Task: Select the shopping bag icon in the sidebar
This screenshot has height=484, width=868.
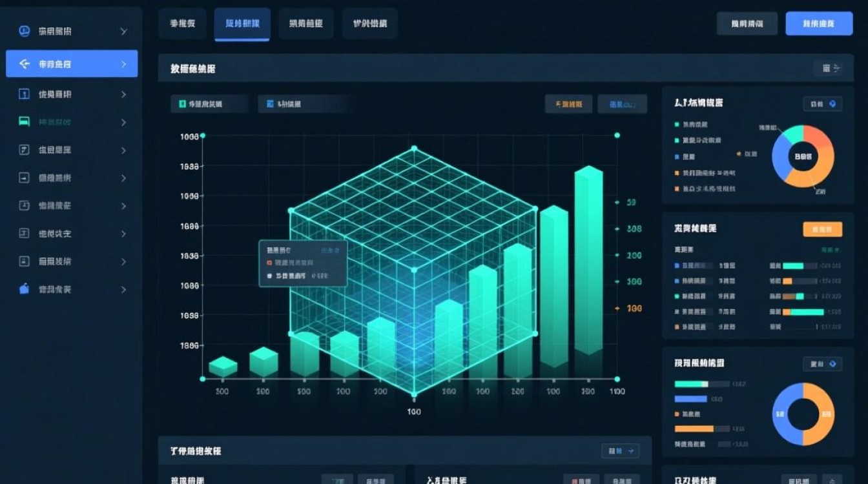Action: pyautogui.click(x=23, y=289)
